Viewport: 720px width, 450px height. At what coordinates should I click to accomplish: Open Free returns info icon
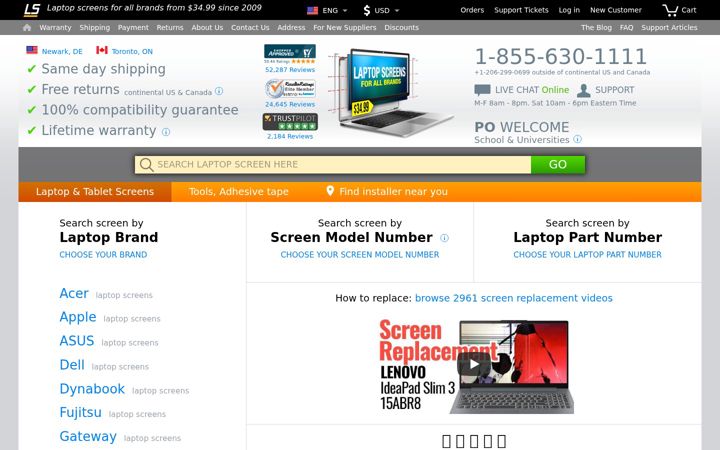tap(219, 91)
